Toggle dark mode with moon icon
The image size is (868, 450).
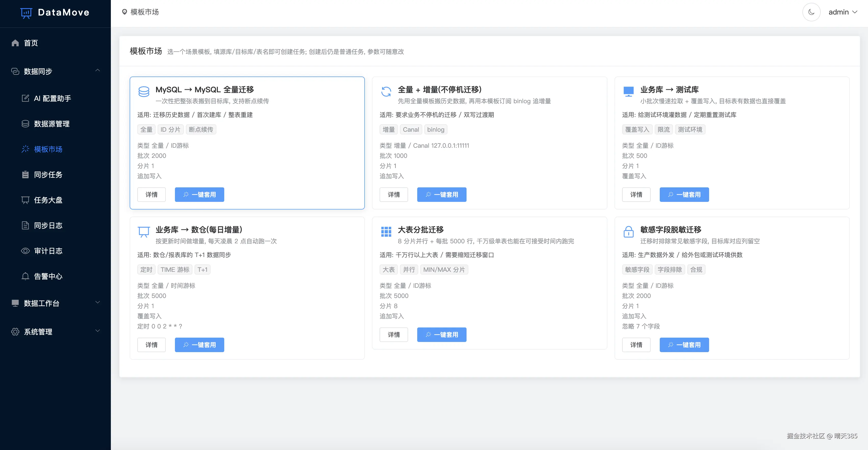tap(811, 12)
